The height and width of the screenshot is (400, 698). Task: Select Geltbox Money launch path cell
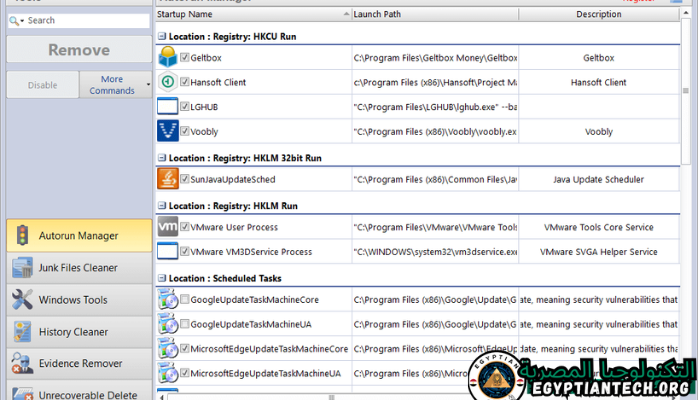pos(435,57)
